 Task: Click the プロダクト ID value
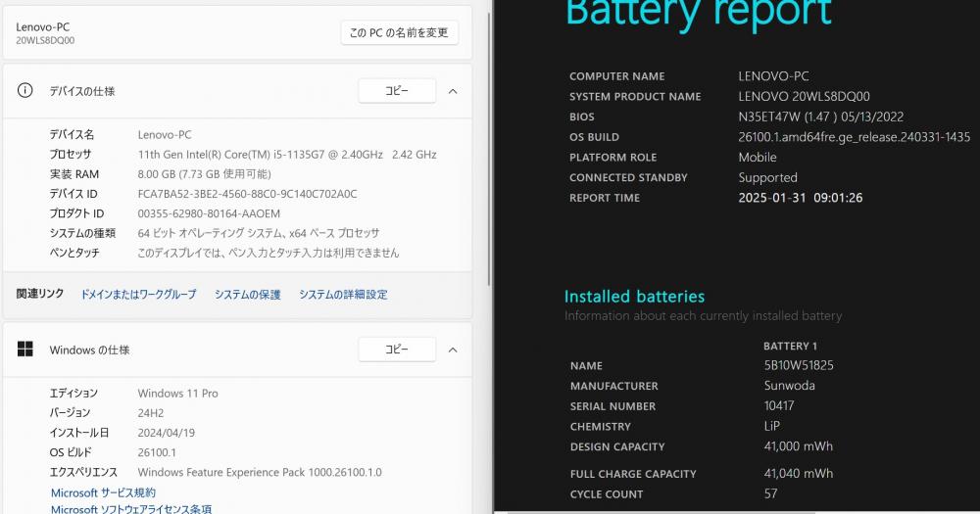click(x=209, y=213)
